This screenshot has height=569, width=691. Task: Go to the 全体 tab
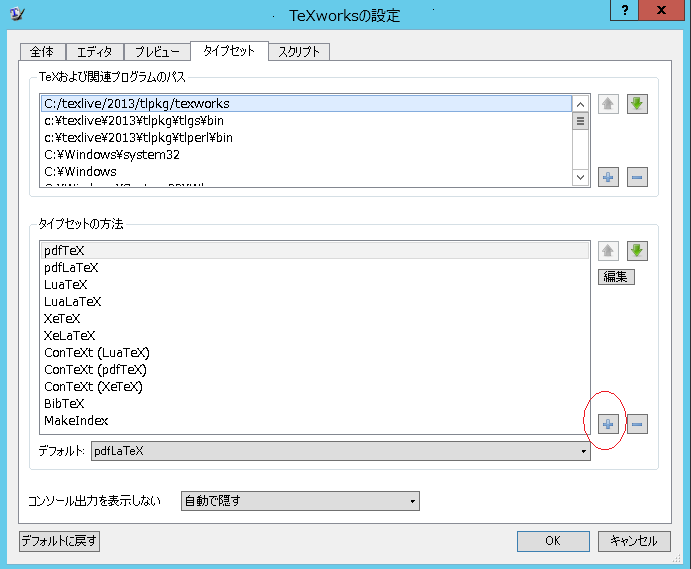[x=43, y=52]
